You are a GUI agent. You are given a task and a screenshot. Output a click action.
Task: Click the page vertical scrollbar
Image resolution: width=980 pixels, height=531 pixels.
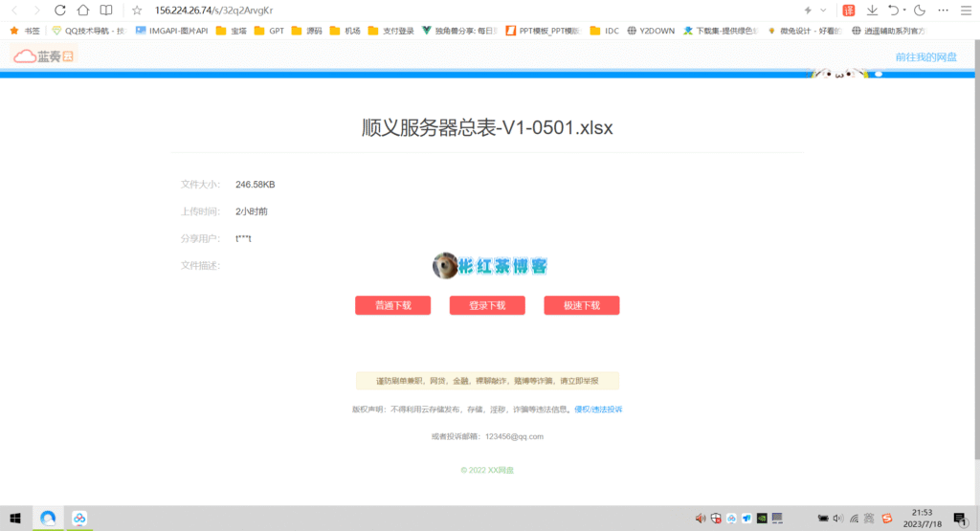pos(977,250)
